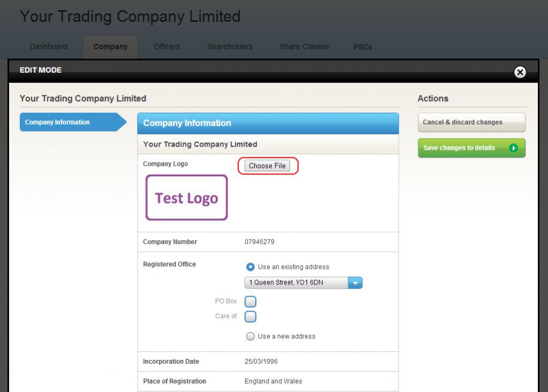548x392 pixels.
Task: Close the Edit Mode dialog
Action: (x=520, y=72)
